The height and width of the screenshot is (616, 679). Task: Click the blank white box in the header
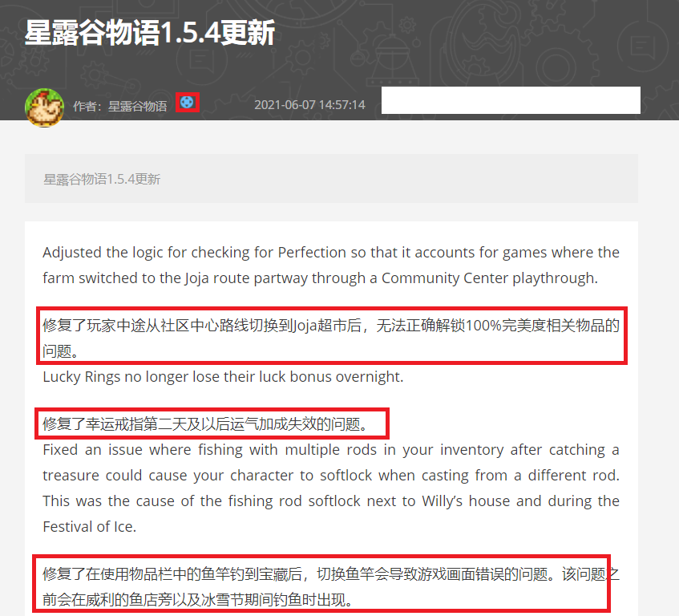(511, 100)
